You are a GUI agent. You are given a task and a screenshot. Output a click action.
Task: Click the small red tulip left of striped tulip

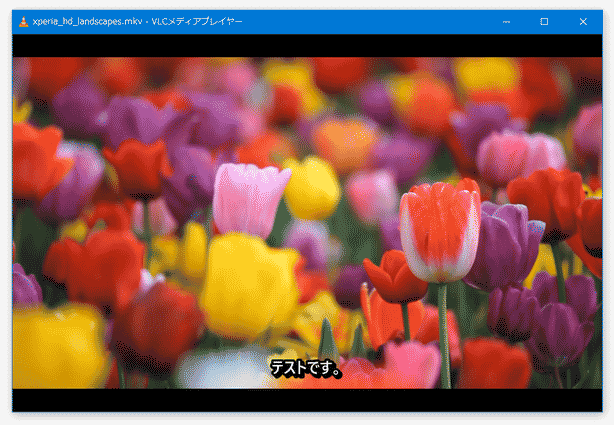point(394,277)
